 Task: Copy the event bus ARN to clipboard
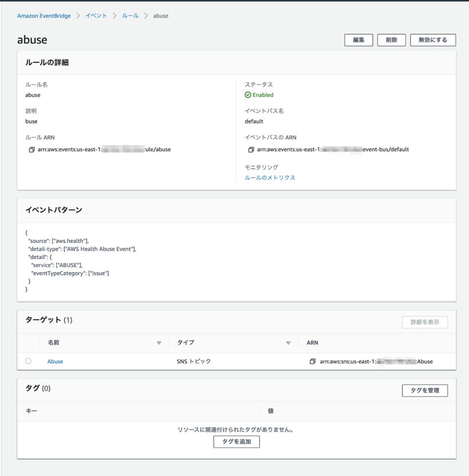[251, 149]
